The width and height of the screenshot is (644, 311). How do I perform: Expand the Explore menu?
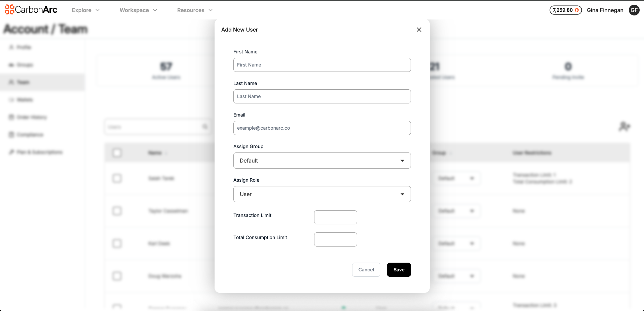pos(85,10)
